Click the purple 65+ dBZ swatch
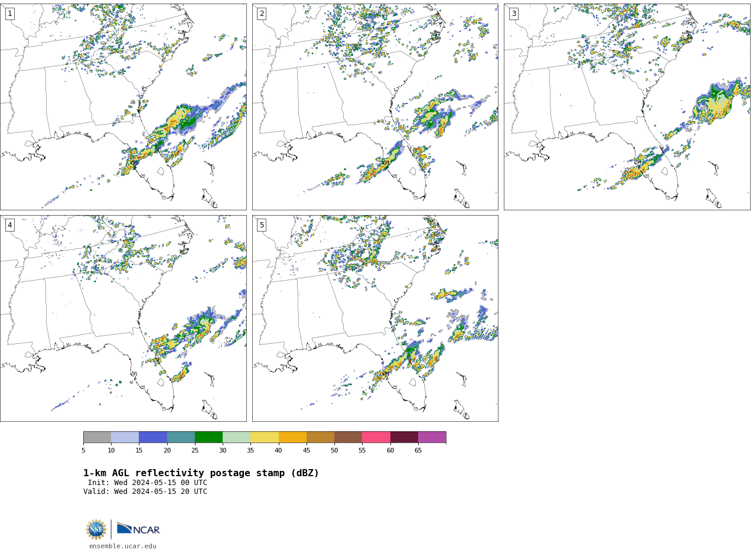756x553 pixels. tap(432, 437)
